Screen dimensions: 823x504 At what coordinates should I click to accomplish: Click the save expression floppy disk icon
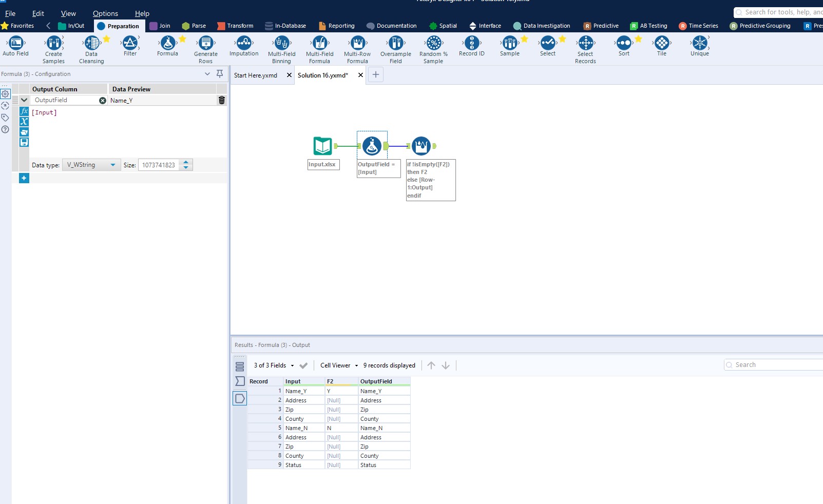point(24,142)
